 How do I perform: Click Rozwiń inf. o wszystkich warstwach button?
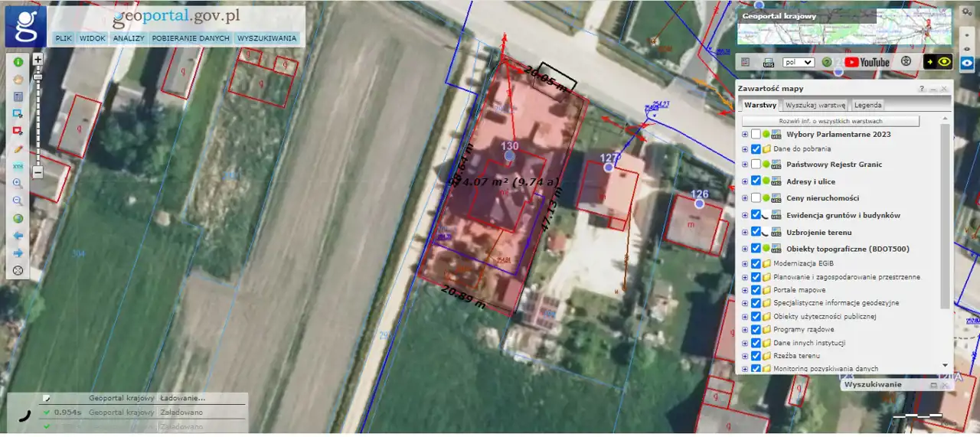click(x=830, y=122)
